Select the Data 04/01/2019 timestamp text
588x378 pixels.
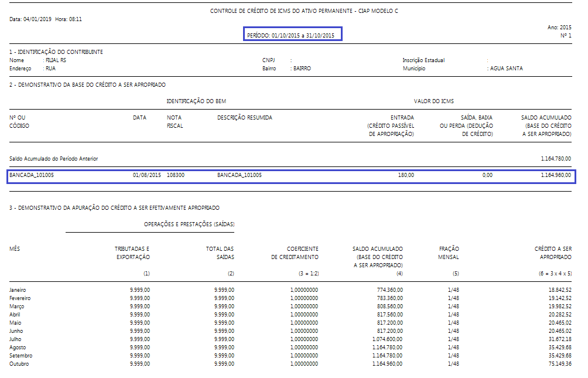[46, 19]
